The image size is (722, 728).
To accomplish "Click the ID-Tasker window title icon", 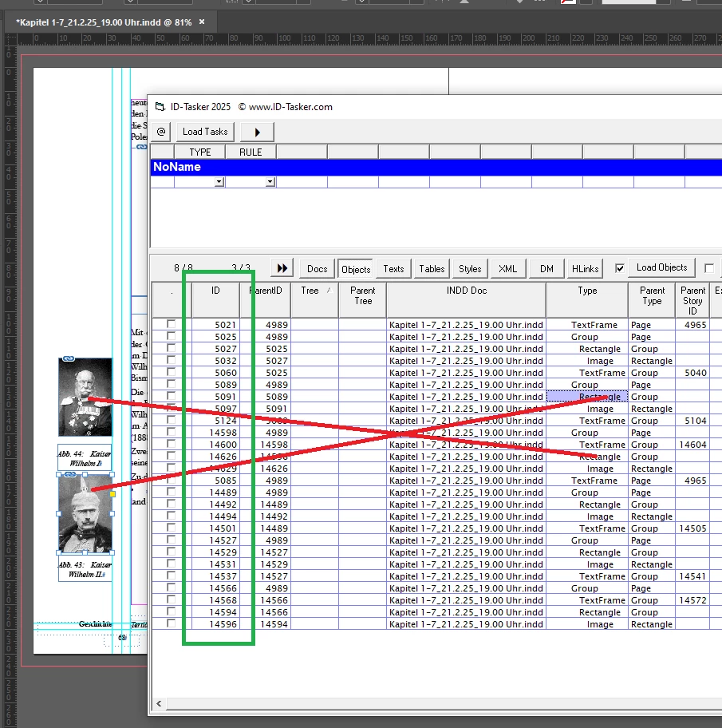I will (160, 107).
